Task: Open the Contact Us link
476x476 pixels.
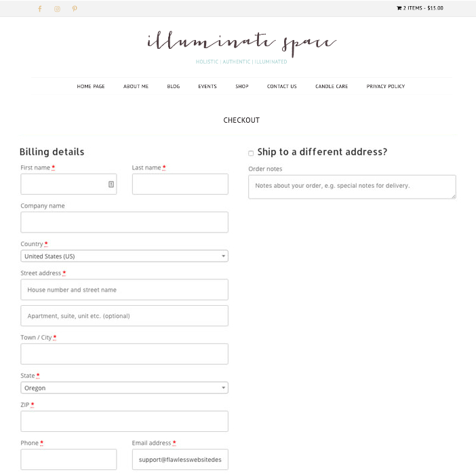Action: pos(281,87)
